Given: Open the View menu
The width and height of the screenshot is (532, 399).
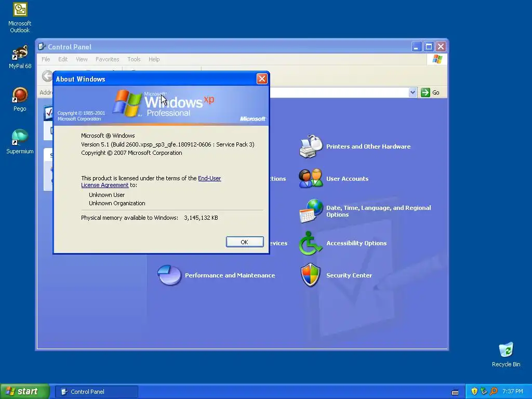Looking at the screenshot, I should coord(82,59).
